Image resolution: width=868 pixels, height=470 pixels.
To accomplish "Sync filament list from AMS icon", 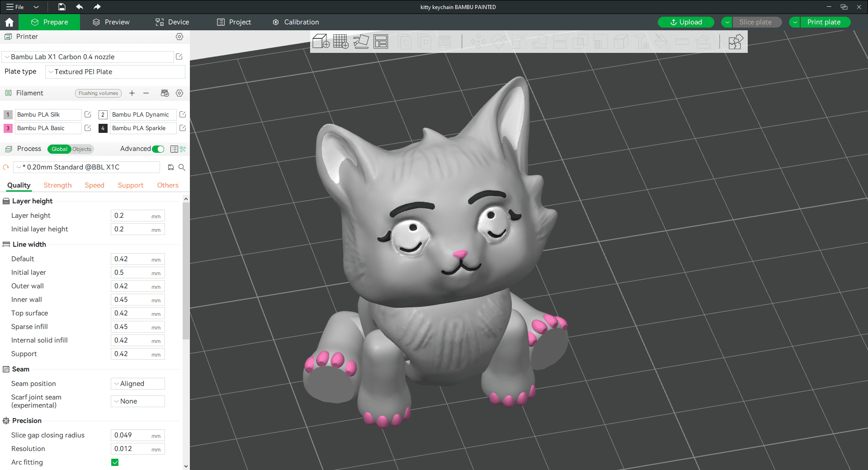I will pos(165,93).
